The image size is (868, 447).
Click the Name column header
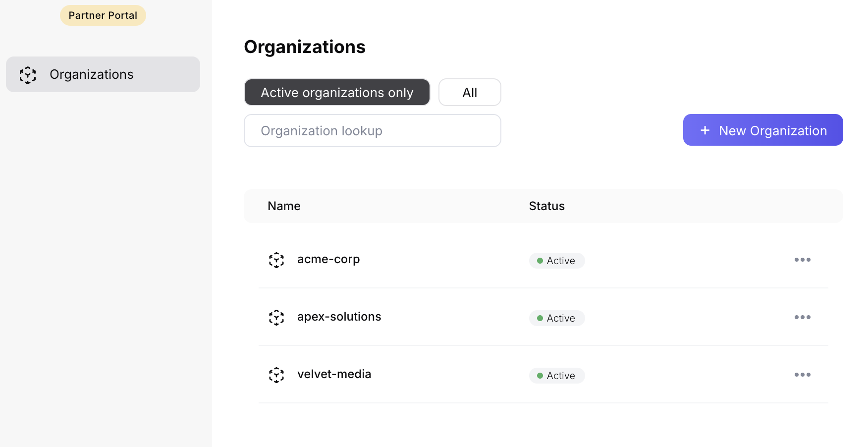tap(284, 206)
